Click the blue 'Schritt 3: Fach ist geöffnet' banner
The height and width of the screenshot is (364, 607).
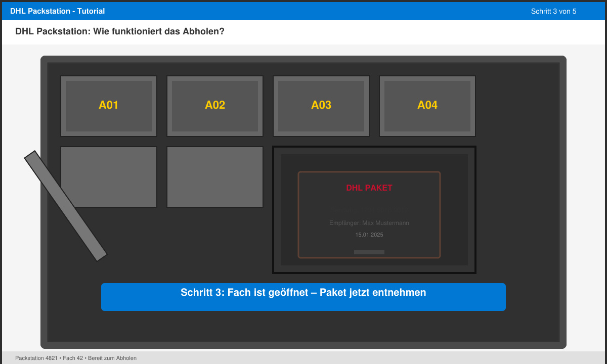tap(303, 297)
